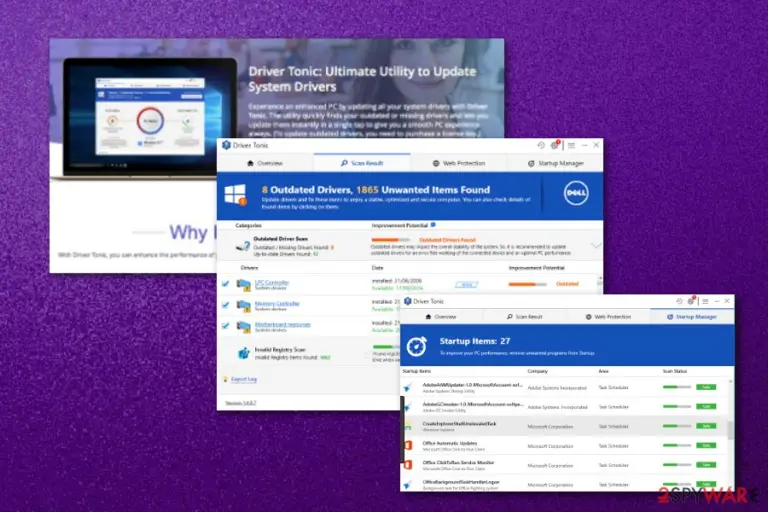Viewport: 768px width, 512px height.
Task: Open history clock icon in Scan Result window
Action: [541, 145]
